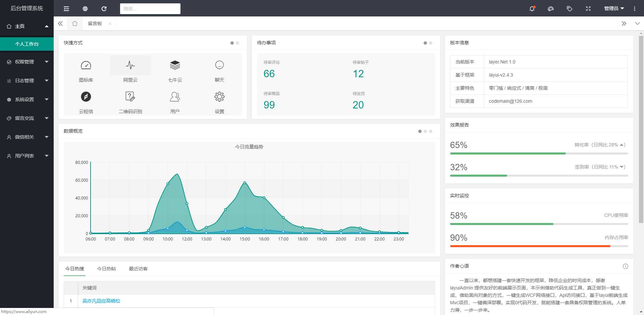This screenshot has height=315, width=644.
Task: Select second carousel dot in 快捷方式
Action: (x=237, y=43)
